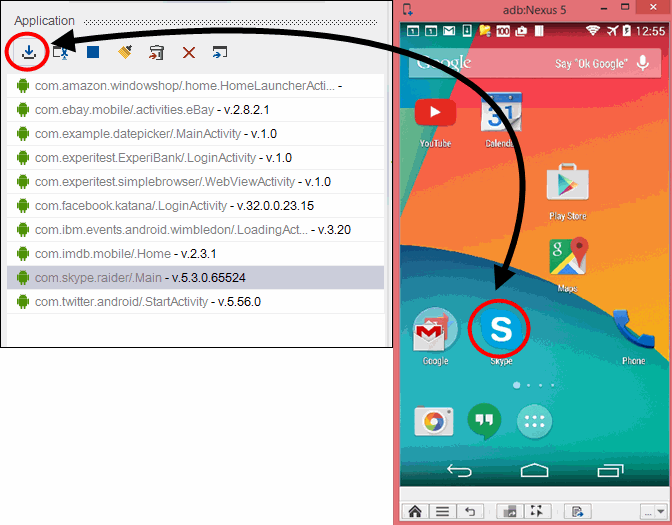Open YouTube app on the Nexus 5
The image size is (672, 525).
point(435,112)
